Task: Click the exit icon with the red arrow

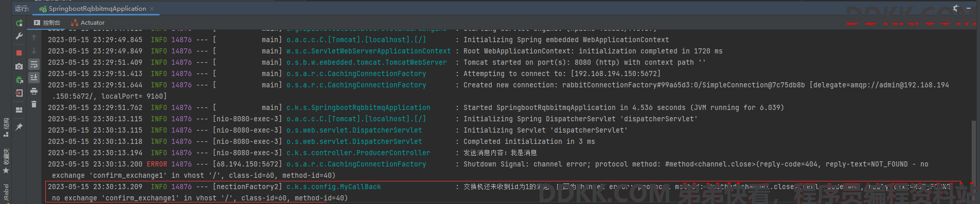Action: [19, 93]
